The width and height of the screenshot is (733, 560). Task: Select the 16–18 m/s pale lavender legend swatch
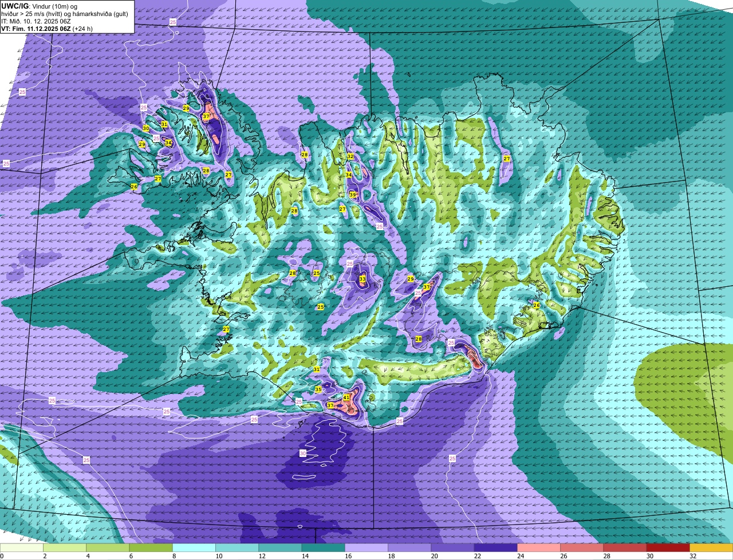[366, 547]
